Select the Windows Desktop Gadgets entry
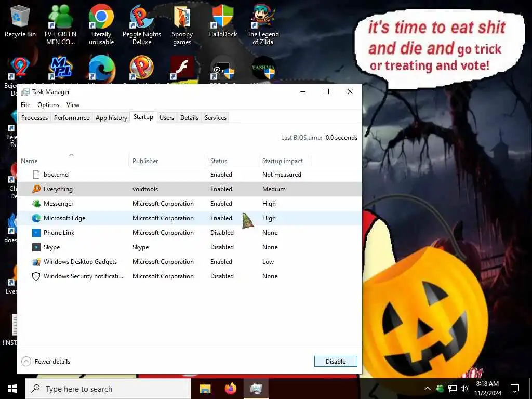532x399 pixels. (189, 262)
